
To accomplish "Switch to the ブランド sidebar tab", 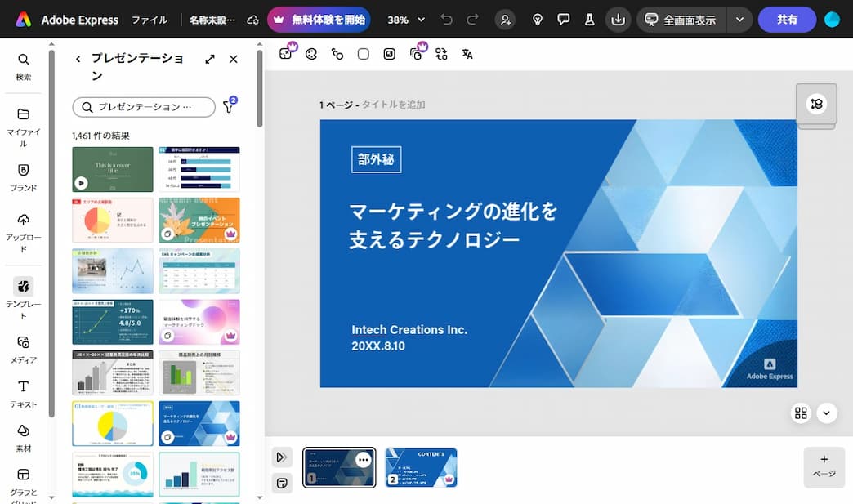I will click(24, 176).
